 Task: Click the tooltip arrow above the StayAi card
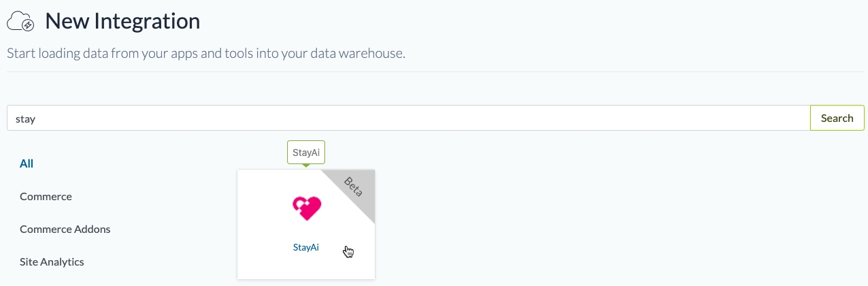[x=306, y=165]
